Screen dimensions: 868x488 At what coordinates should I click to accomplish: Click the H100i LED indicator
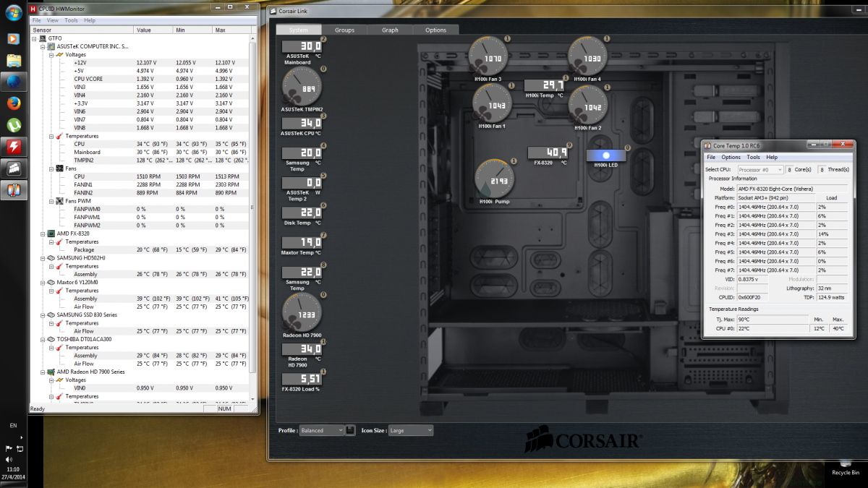pyautogui.click(x=606, y=155)
